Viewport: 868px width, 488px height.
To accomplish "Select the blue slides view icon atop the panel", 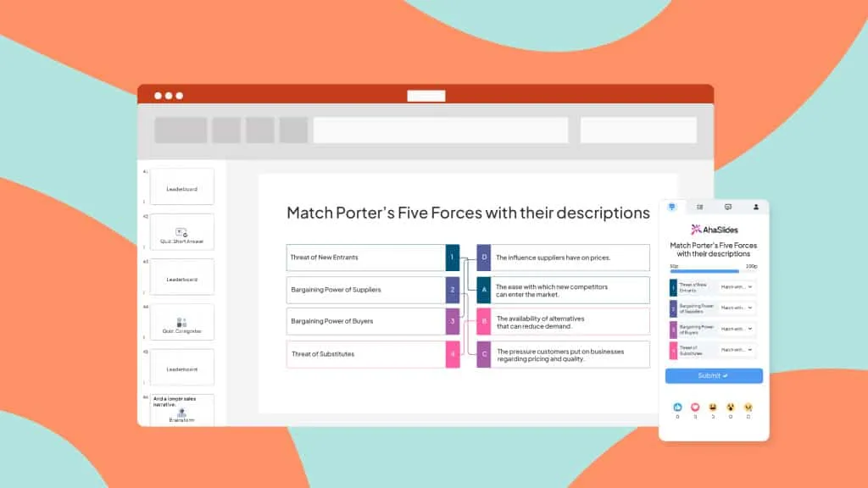I will [x=672, y=207].
